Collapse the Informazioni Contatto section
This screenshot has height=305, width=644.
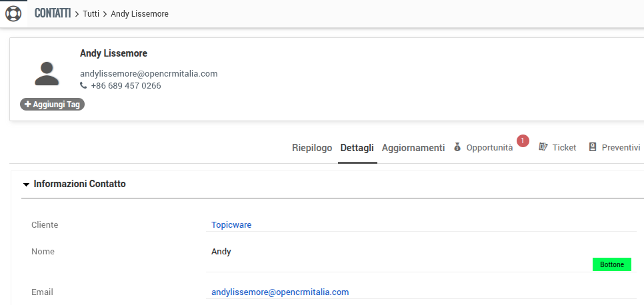click(x=26, y=184)
